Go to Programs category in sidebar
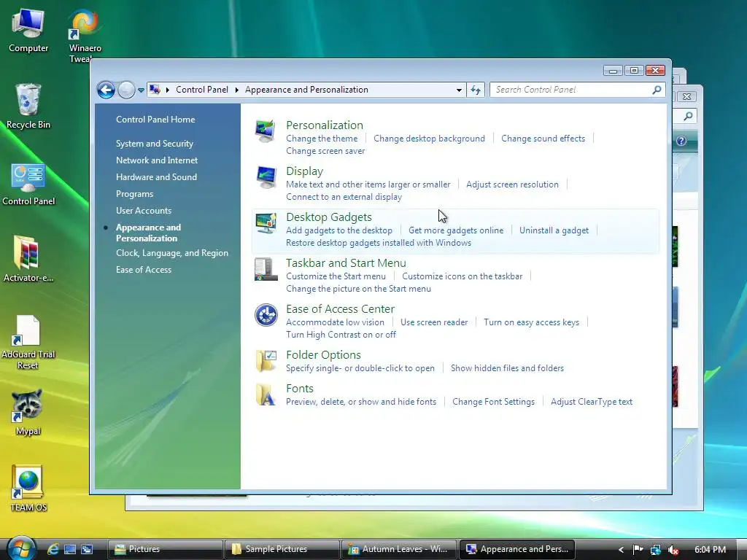Image resolution: width=747 pixels, height=560 pixels. click(134, 194)
